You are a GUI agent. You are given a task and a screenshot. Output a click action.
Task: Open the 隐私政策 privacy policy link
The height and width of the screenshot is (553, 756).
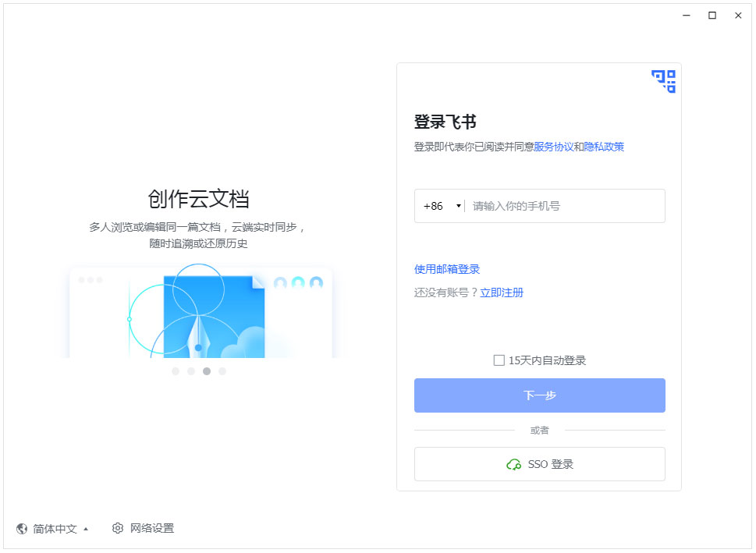point(604,147)
